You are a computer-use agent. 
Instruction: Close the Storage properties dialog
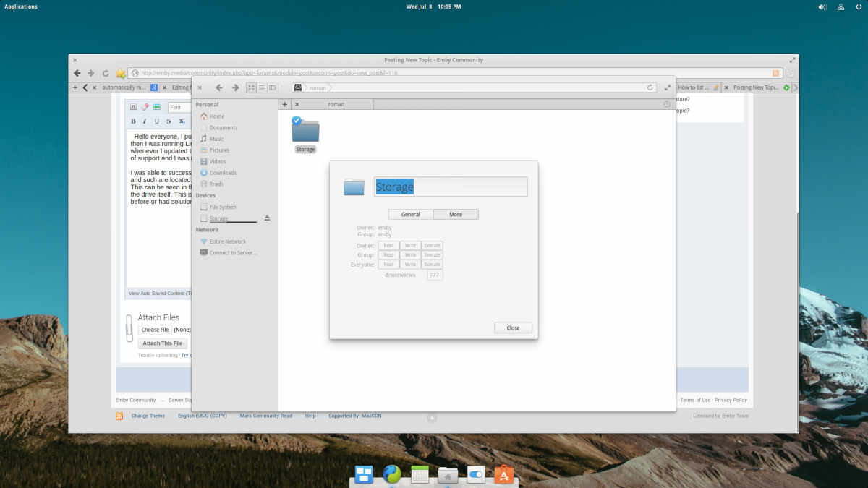(x=513, y=328)
